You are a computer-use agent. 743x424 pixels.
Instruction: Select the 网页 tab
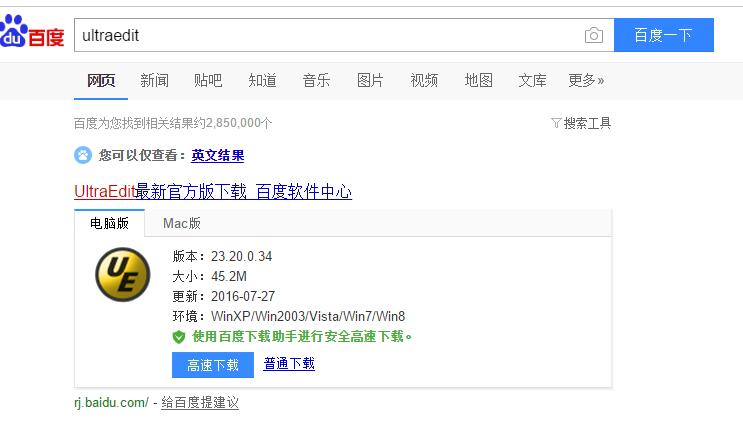pyautogui.click(x=101, y=81)
